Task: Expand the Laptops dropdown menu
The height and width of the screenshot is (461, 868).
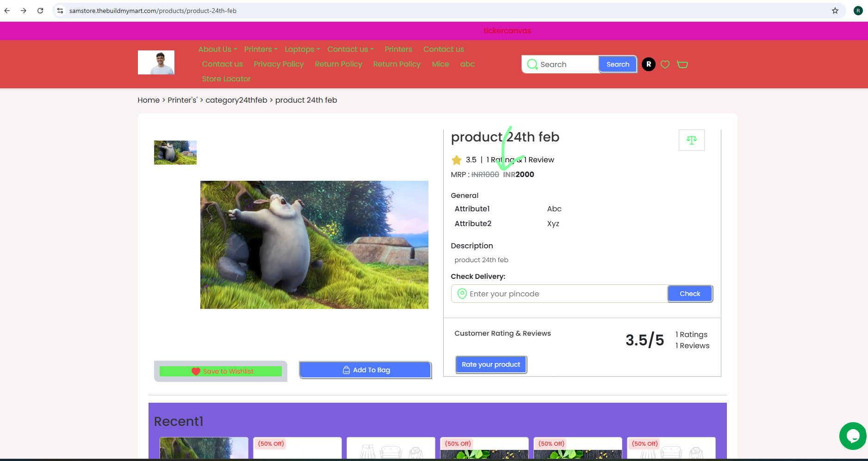Action: (x=302, y=49)
